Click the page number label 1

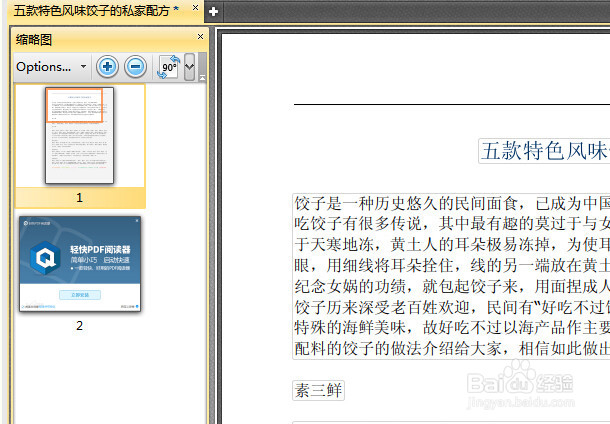pyautogui.click(x=79, y=198)
